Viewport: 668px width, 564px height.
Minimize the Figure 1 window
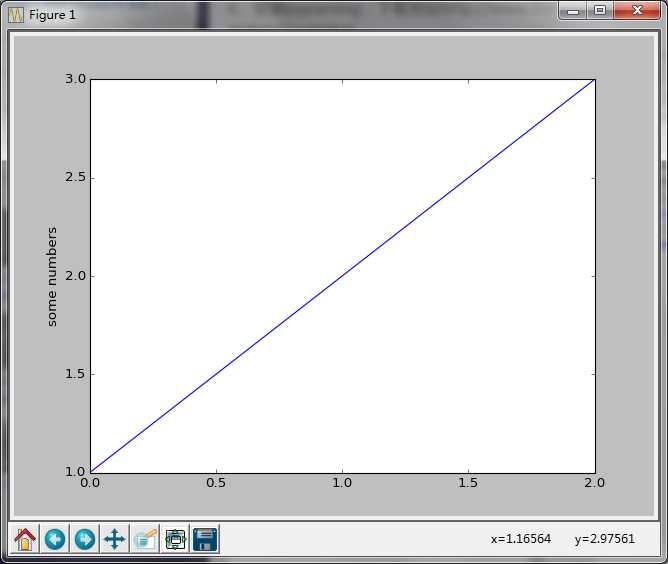point(573,11)
